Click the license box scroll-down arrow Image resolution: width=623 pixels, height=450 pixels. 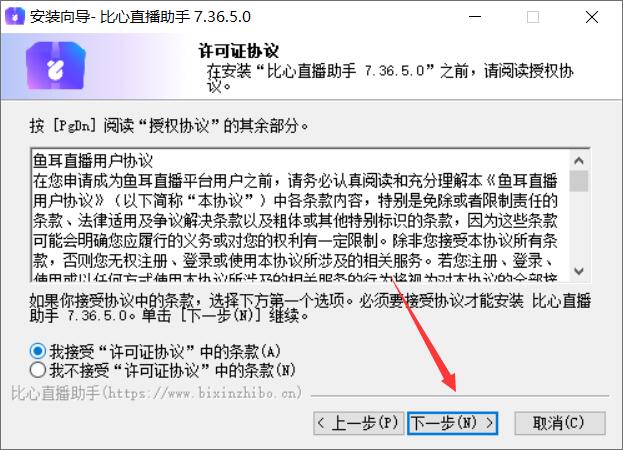(x=578, y=271)
